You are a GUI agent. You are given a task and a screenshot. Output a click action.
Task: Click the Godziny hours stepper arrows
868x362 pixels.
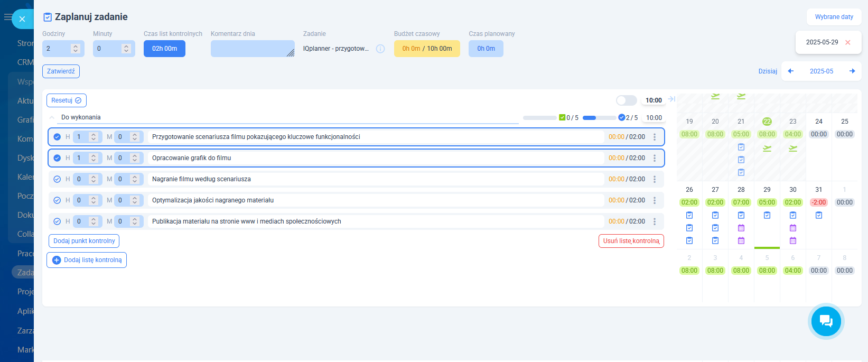(x=76, y=49)
